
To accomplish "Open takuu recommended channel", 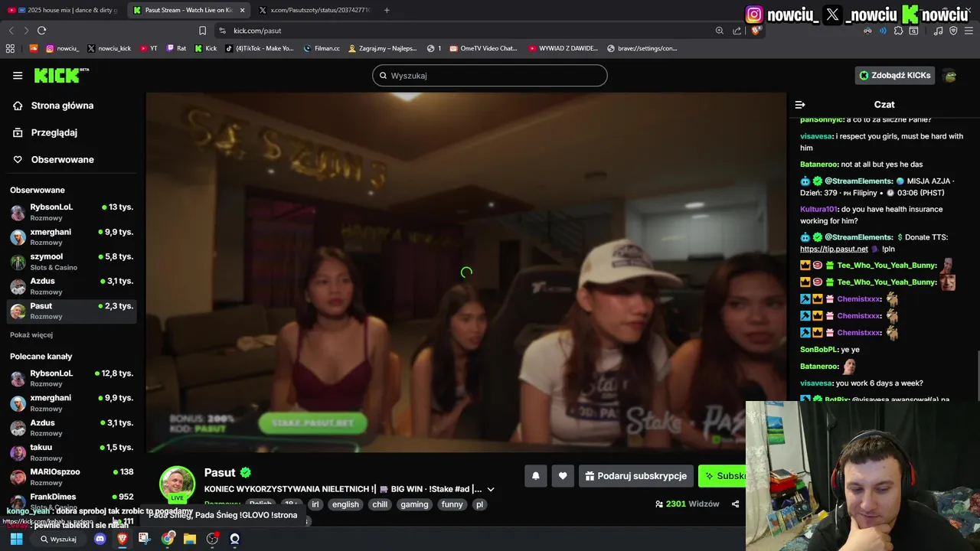I will point(72,452).
